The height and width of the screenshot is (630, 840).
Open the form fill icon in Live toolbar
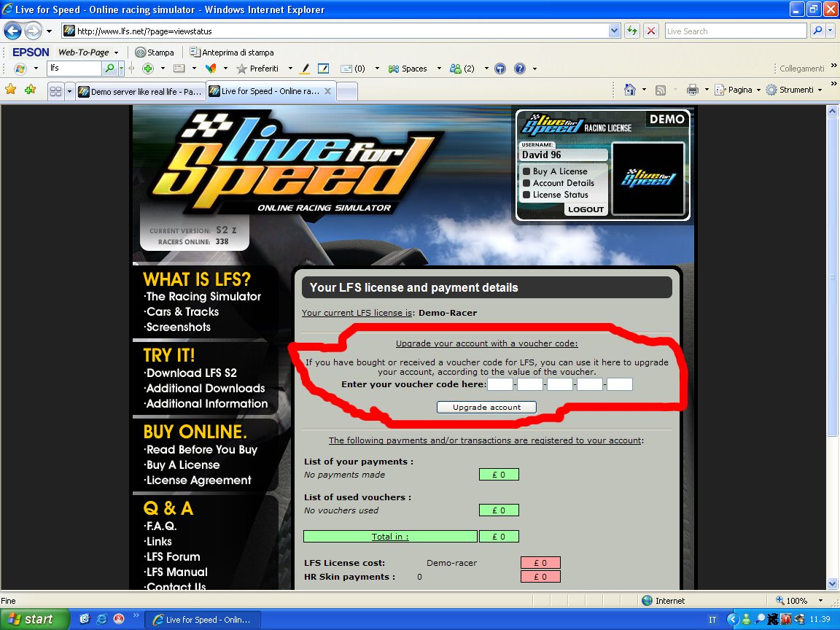tap(179, 69)
